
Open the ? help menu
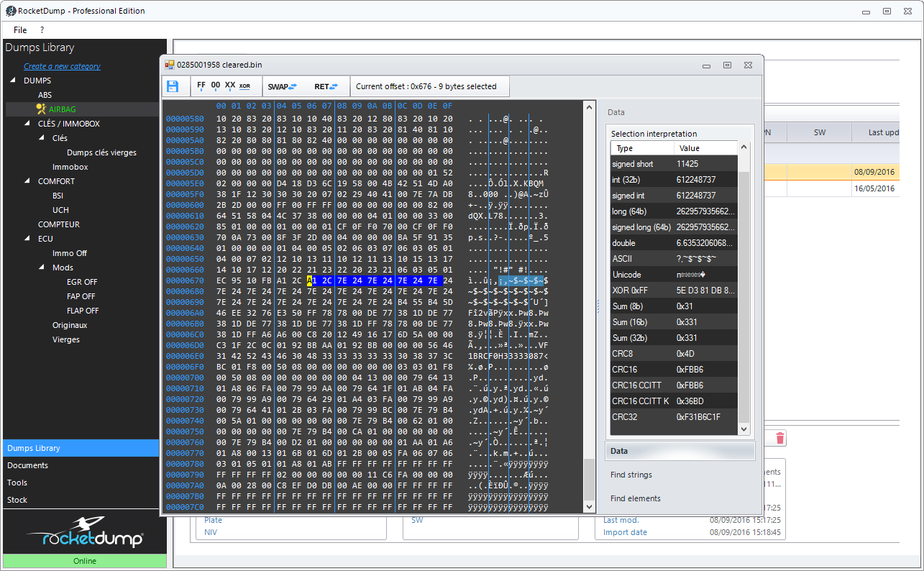[42, 30]
